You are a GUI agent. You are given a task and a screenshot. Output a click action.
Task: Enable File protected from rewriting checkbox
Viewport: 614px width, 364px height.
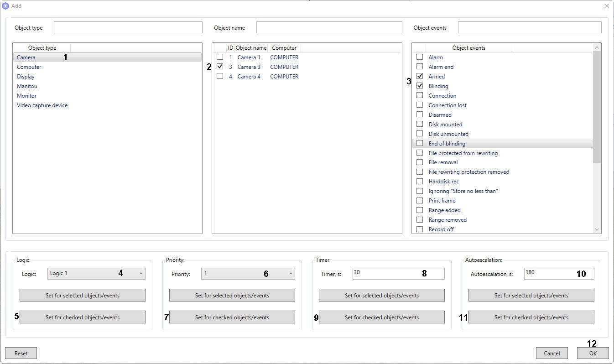pos(420,153)
